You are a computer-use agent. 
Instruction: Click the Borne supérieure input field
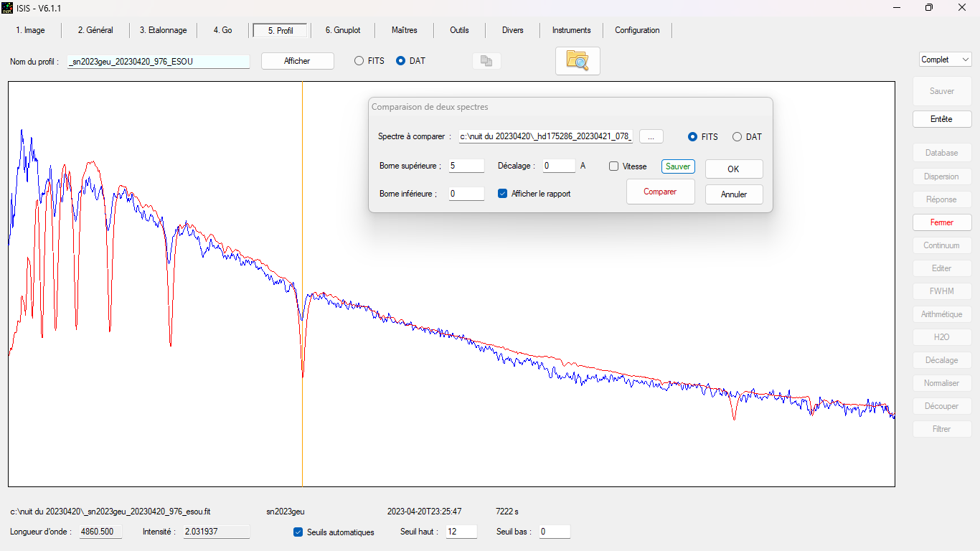[x=466, y=166]
